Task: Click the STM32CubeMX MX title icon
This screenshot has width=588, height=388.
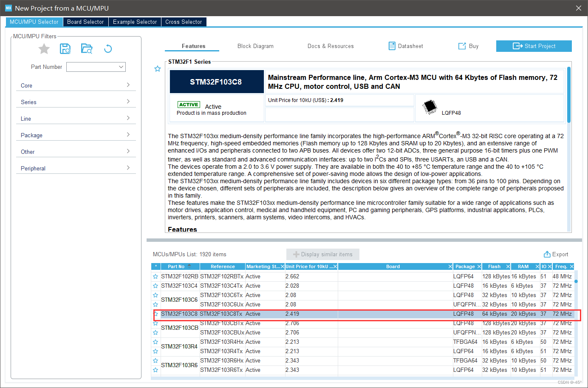Action: coord(8,8)
